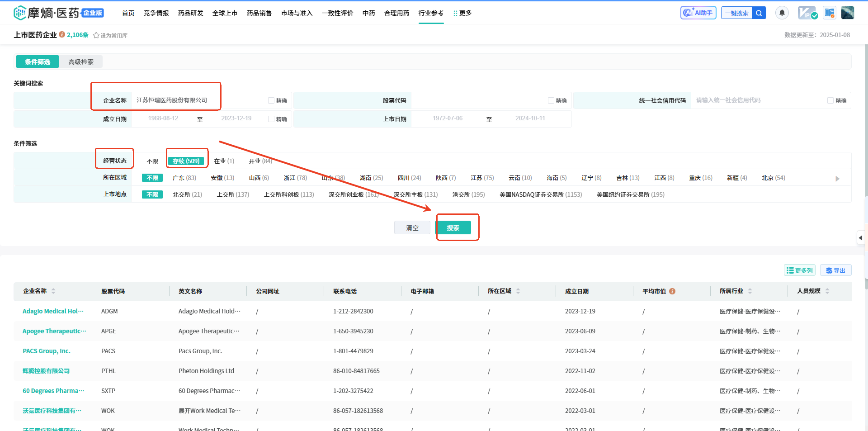The width and height of the screenshot is (868, 431).
Task: Click the info icon beside 平均市值
Action: 672,291
